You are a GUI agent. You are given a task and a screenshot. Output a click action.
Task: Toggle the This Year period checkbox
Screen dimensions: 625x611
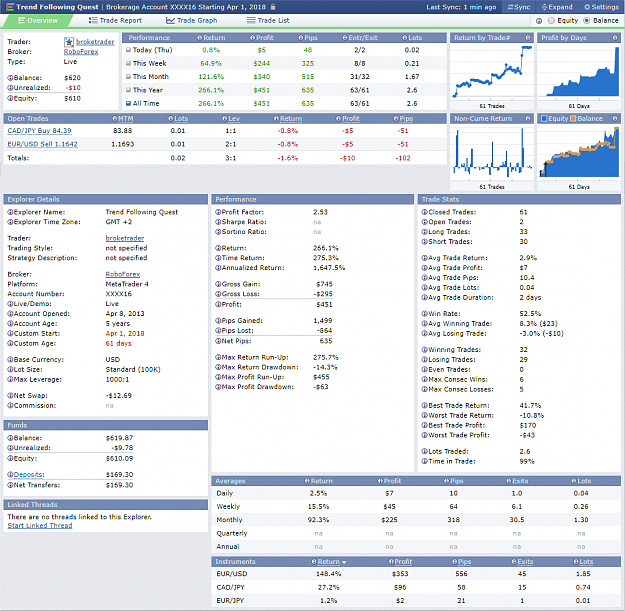click(128, 90)
